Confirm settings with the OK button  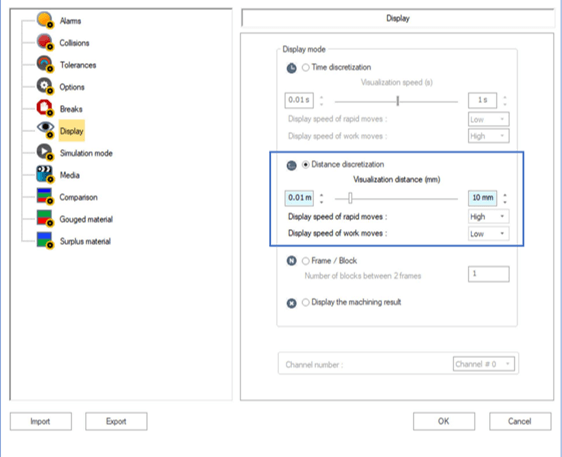click(x=444, y=421)
